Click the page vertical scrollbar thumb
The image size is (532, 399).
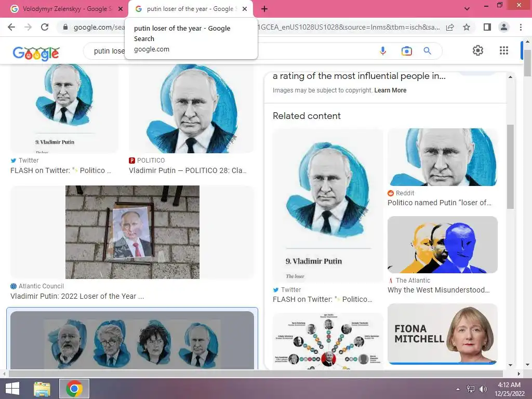[x=527, y=63]
